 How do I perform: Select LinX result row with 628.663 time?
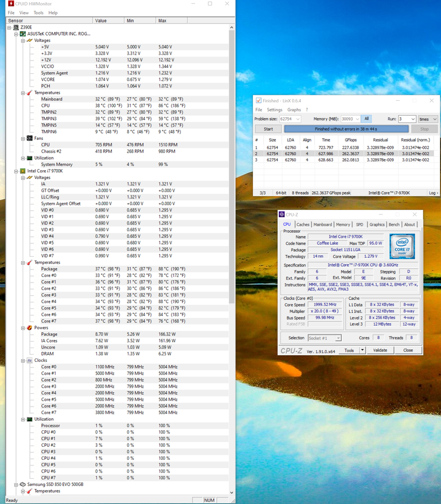coord(343,160)
